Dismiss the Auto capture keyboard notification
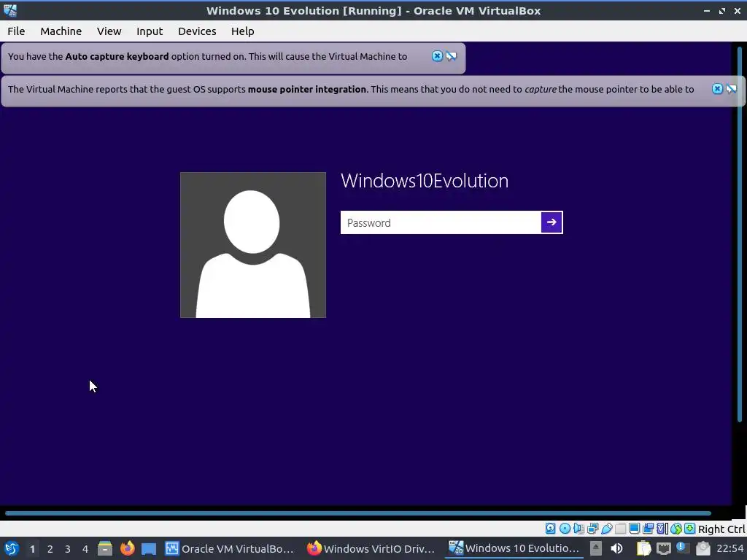Screen dimensions: 747x560 coord(437,56)
